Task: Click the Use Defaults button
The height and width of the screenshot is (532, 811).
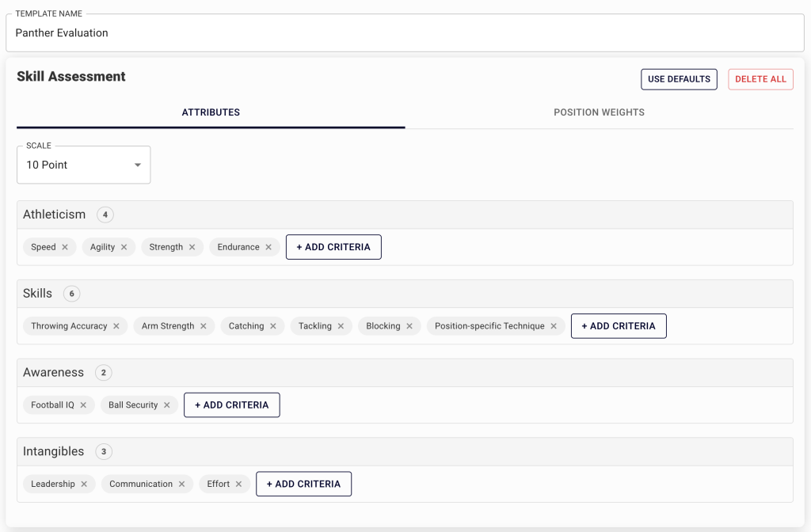Action: pos(679,79)
